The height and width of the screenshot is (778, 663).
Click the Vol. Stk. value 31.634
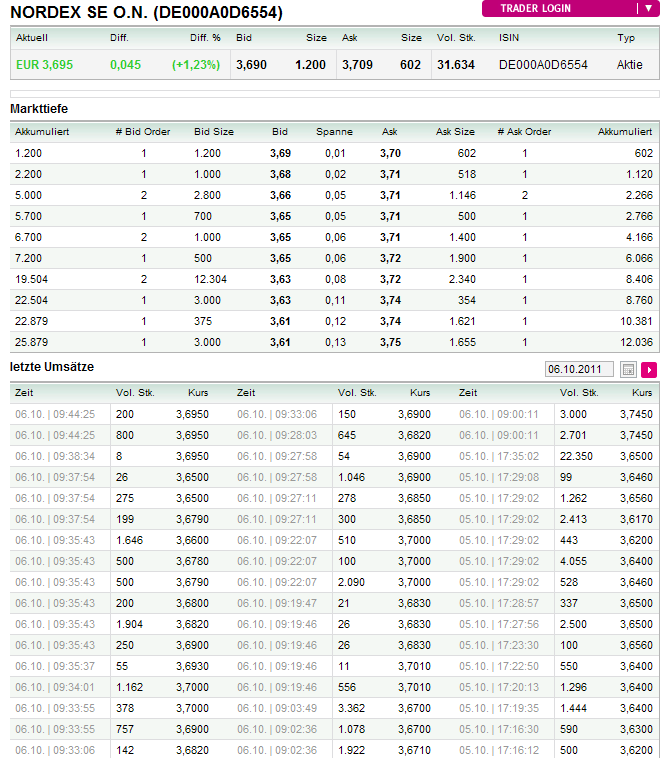(455, 65)
